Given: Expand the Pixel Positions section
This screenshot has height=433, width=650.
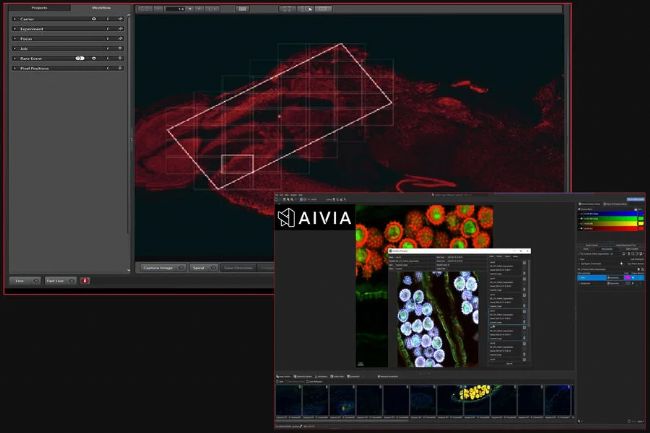Looking at the screenshot, I should pyautogui.click(x=15, y=68).
